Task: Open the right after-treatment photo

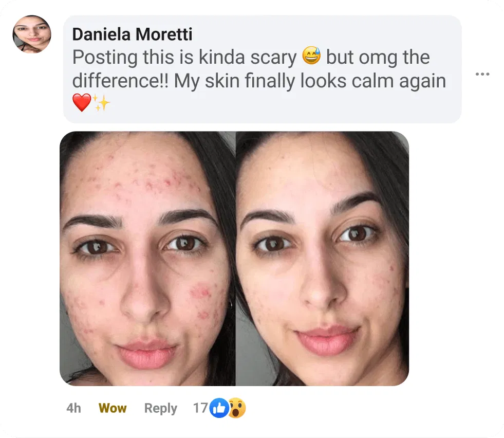Action: pyautogui.click(x=323, y=259)
